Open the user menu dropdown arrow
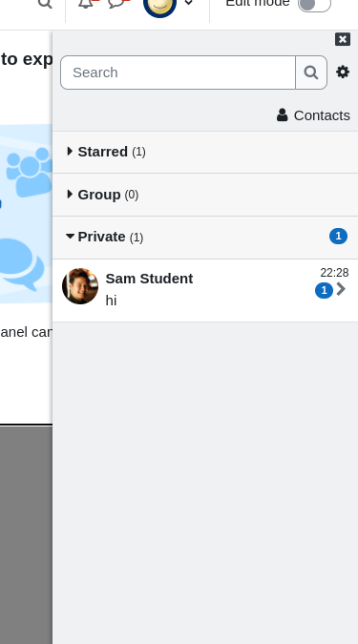358x644 pixels. (x=189, y=3)
